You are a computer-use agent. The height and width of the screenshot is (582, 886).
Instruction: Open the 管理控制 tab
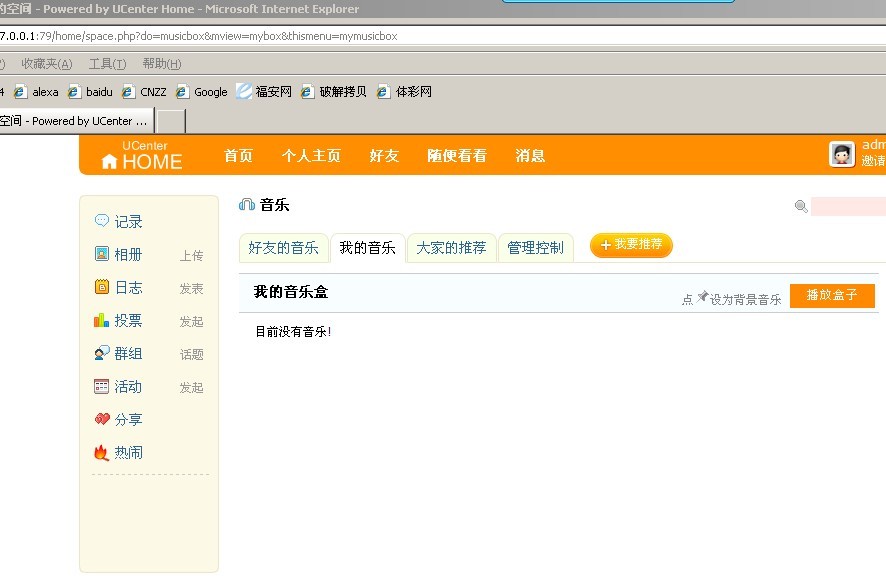pos(536,247)
